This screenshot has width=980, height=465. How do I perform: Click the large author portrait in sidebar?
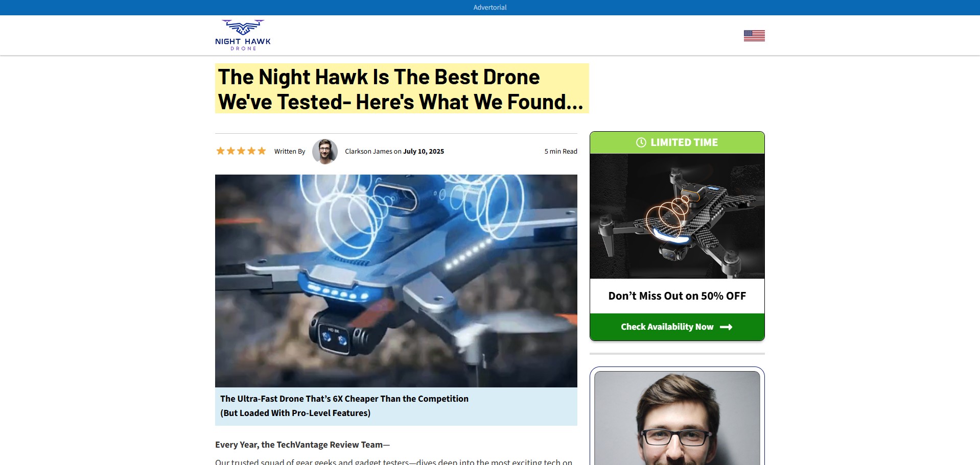pyautogui.click(x=677, y=418)
